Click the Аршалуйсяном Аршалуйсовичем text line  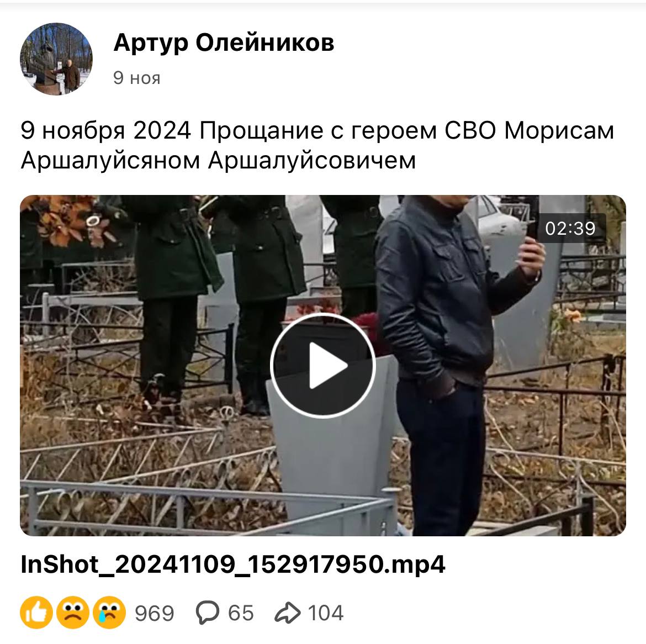tap(218, 160)
